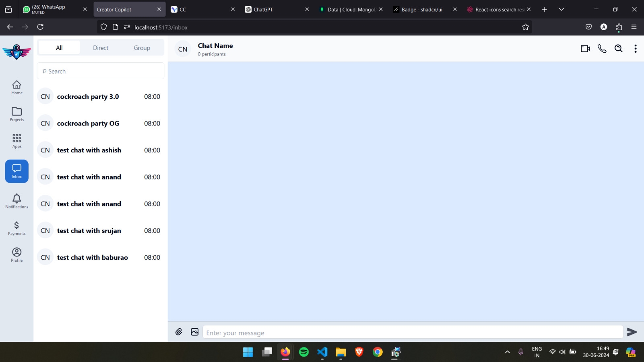
Task: Start a video call in chat header
Action: (x=585, y=49)
